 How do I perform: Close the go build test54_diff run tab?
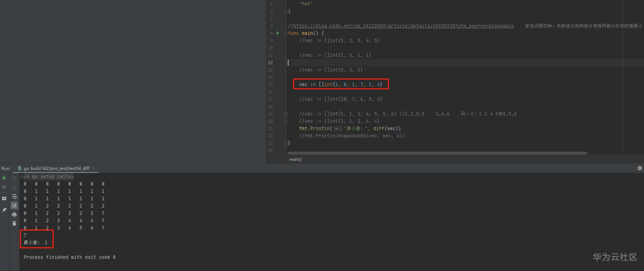click(93, 168)
